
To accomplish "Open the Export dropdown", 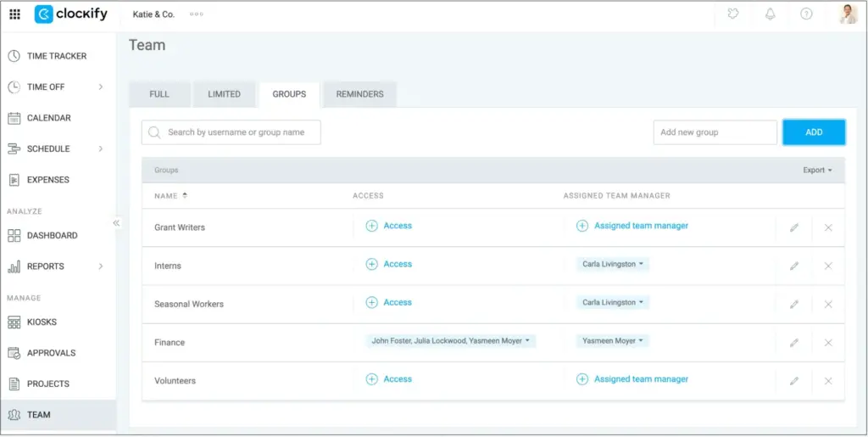I will [818, 170].
